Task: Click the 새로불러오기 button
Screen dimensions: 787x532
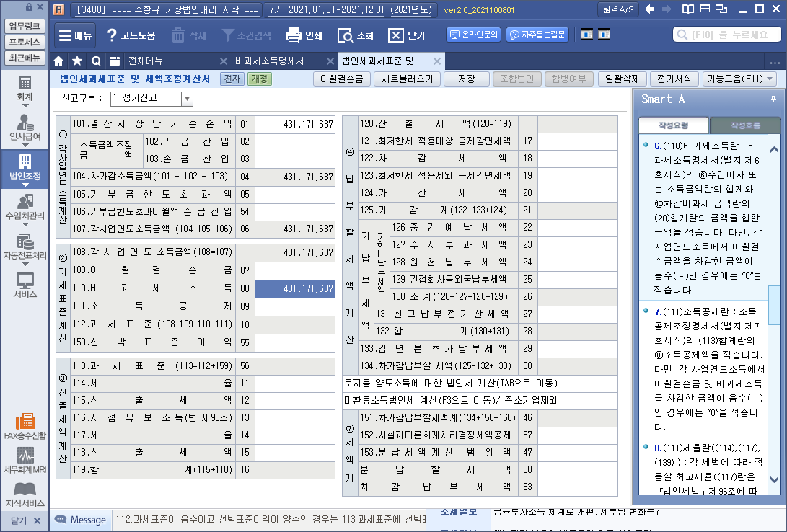Action: click(x=407, y=79)
